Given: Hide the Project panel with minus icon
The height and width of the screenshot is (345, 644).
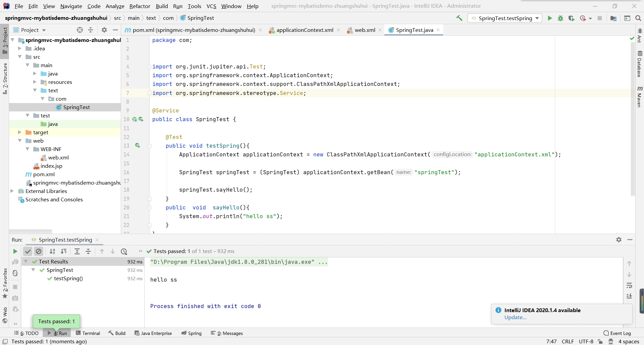Looking at the screenshot, I should tap(115, 30).
